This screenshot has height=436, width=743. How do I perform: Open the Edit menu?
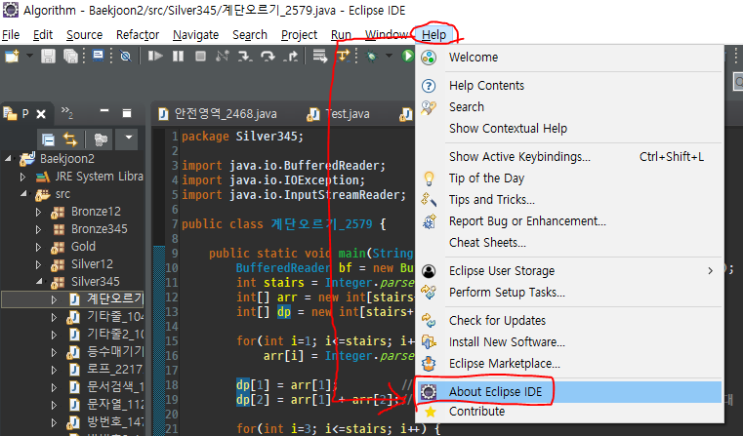[x=43, y=35]
